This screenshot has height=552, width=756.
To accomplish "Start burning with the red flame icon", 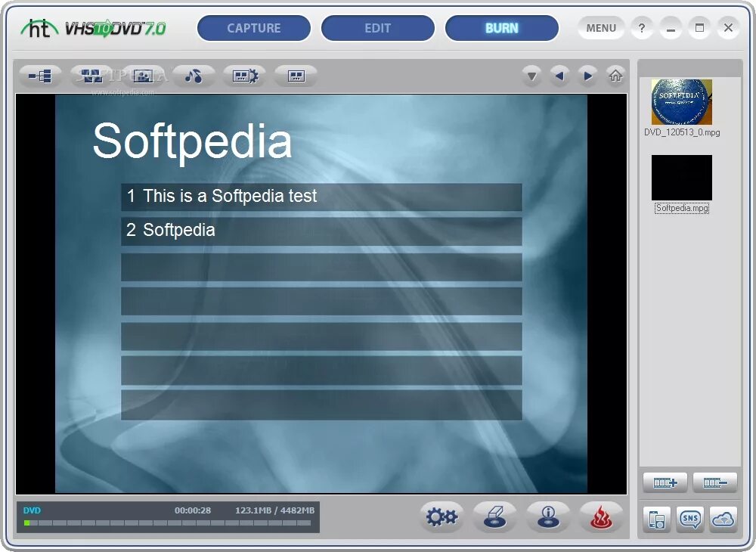I will pos(601,516).
